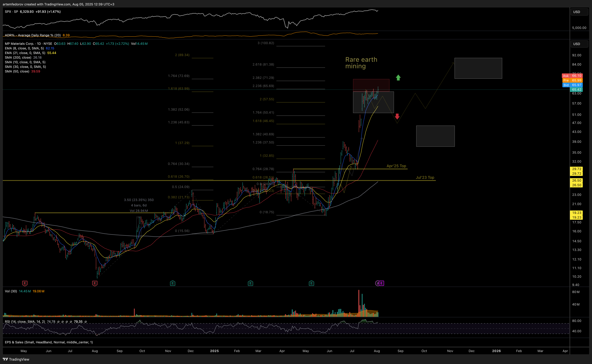Click the ADR% value 8.39
The height and width of the screenshot is (364, 592).
pos(66,35)
